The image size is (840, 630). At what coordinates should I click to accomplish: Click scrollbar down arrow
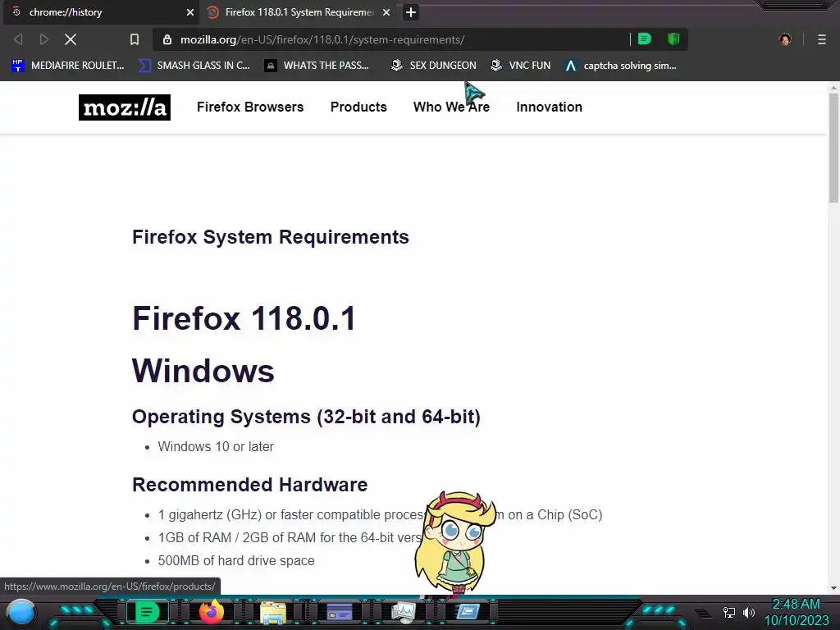(x=833, y=587)
